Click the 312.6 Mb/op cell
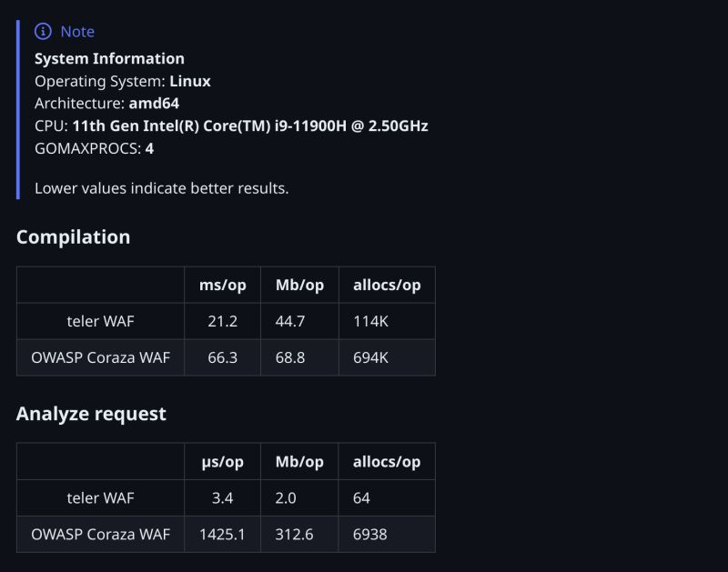This screenshot has width=728, height=572. pyautogui.click(x=294, y=535)
